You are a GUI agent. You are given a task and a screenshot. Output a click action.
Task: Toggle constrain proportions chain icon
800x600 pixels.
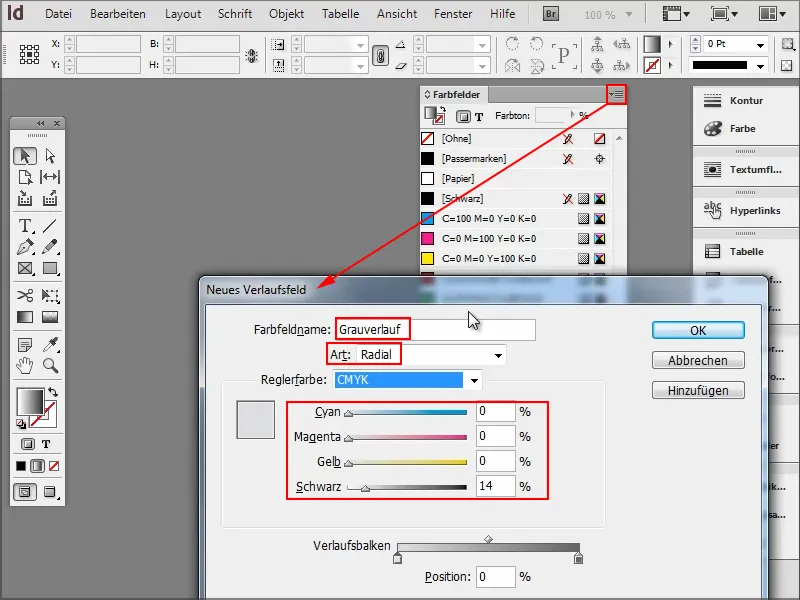[x=381, y=55]
